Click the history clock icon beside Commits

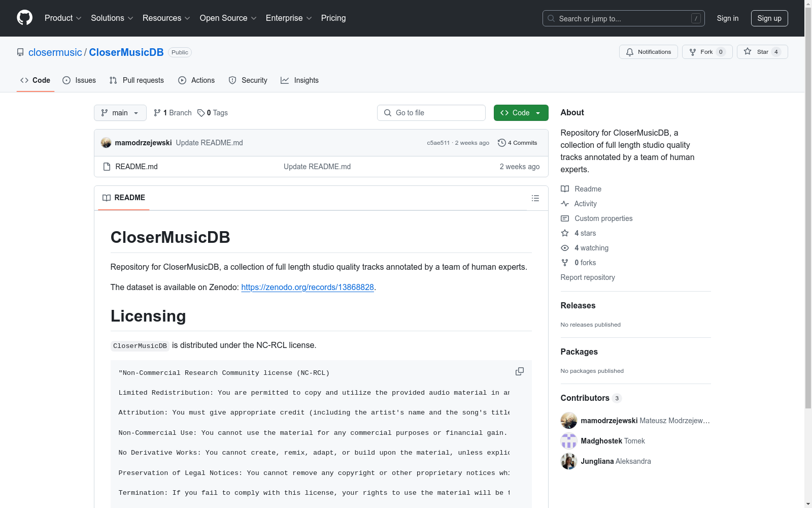[x=502, y=143]
